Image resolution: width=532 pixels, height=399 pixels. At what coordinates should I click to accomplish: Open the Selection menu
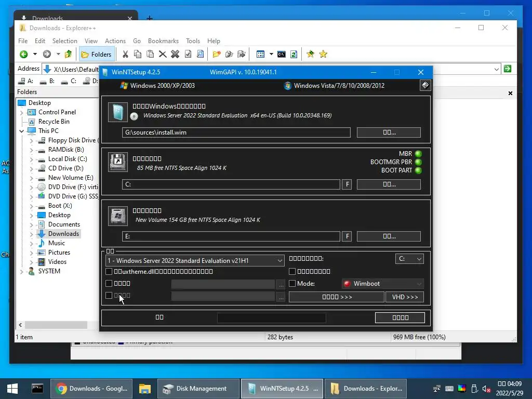click(x=64, y=41)
